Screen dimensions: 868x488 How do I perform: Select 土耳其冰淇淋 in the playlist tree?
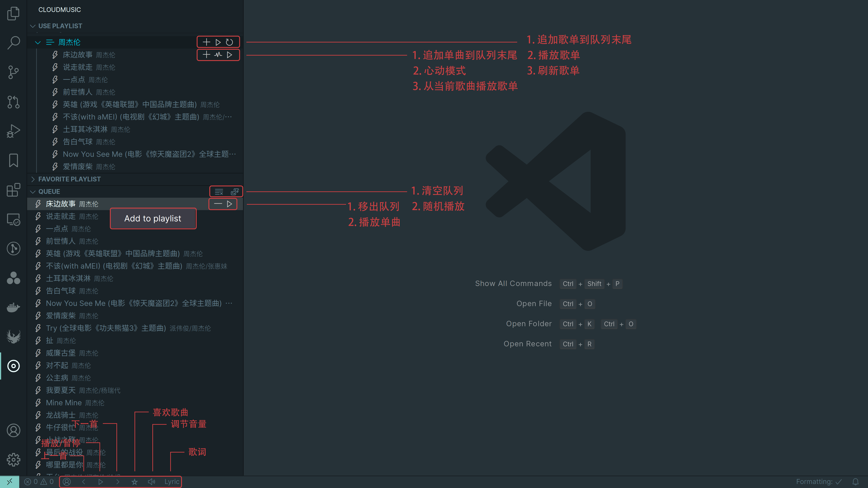click(135, 129)
